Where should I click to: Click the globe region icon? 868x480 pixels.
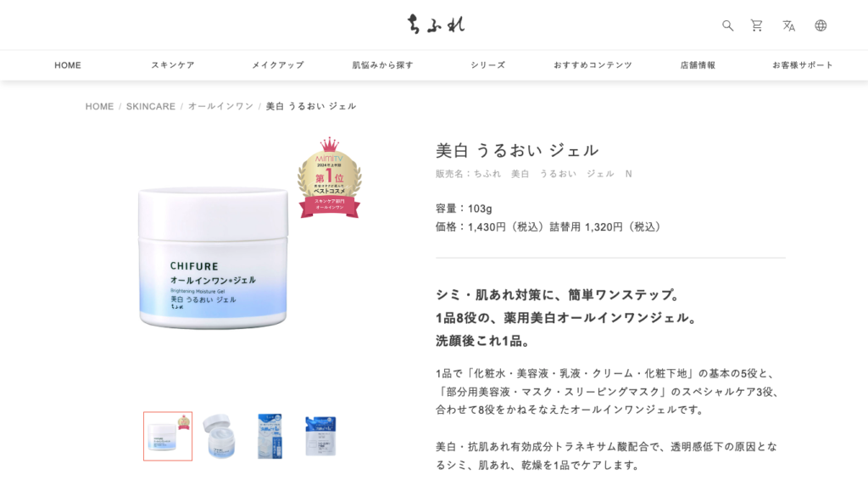point(821,25)
